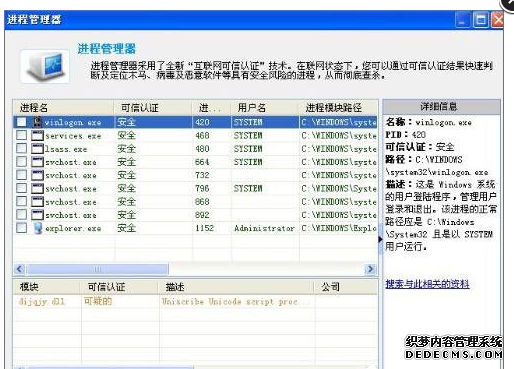Click the services.exe window icon
Screen dimensions: 514x369
point(37,135)
